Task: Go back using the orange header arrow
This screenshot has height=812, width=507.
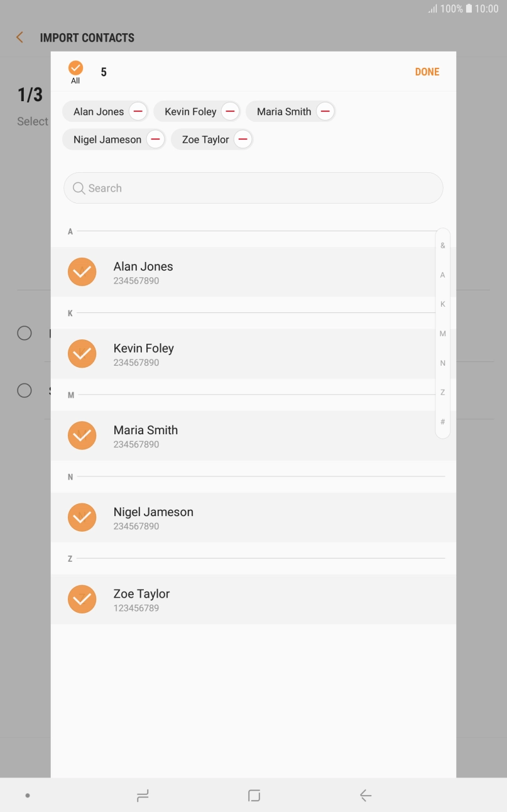Action: pos(20,38)
